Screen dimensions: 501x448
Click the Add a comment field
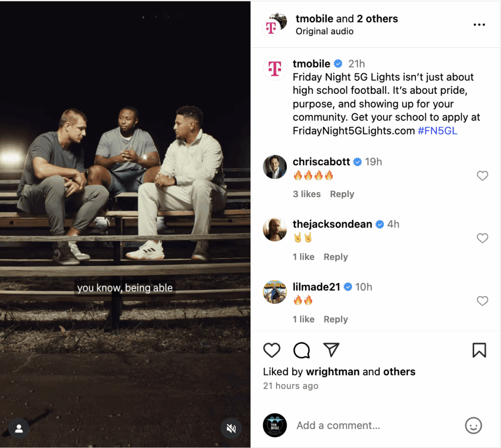pyautogui.click(x=372, y=426)
